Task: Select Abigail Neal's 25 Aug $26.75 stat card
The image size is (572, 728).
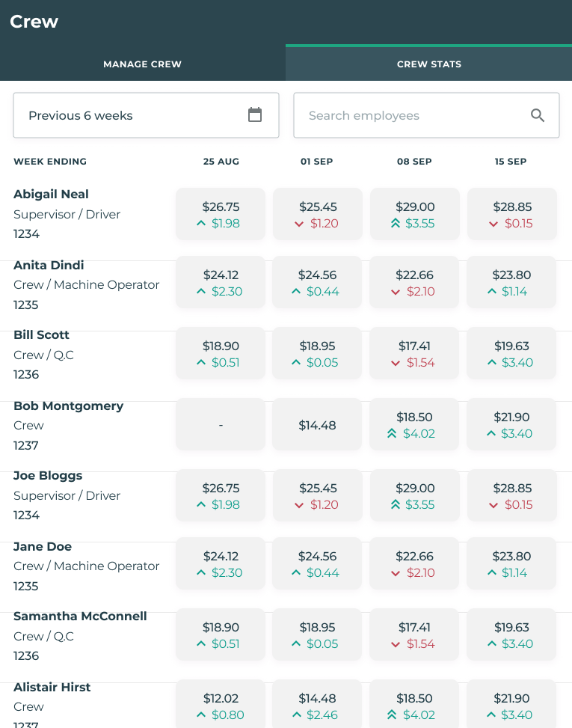Action: tap(221, 214)
